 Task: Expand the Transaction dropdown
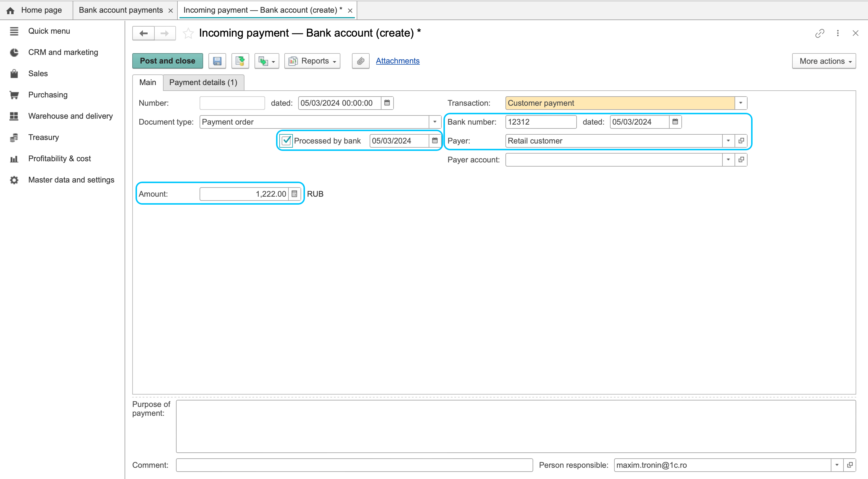(741, 103)
